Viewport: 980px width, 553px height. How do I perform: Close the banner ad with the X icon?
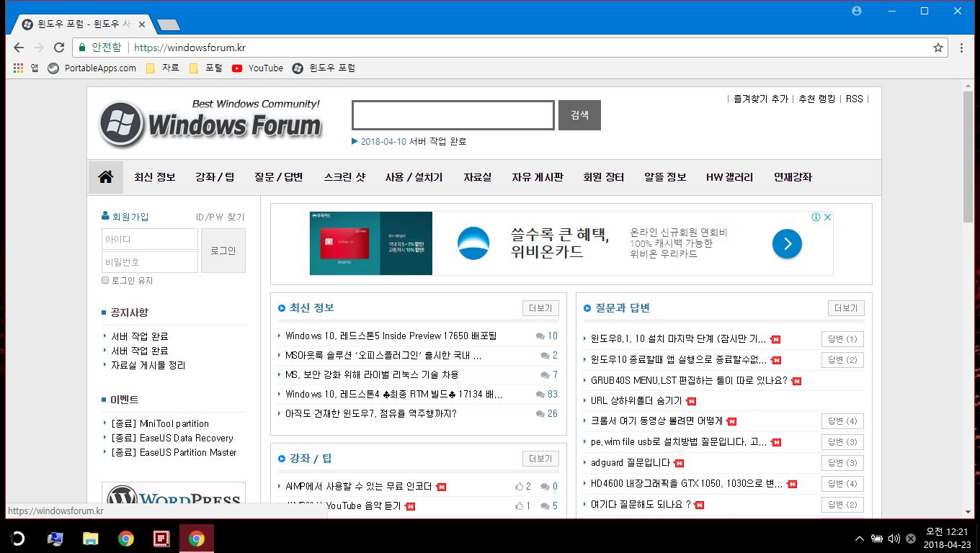[x=828, y=217]
